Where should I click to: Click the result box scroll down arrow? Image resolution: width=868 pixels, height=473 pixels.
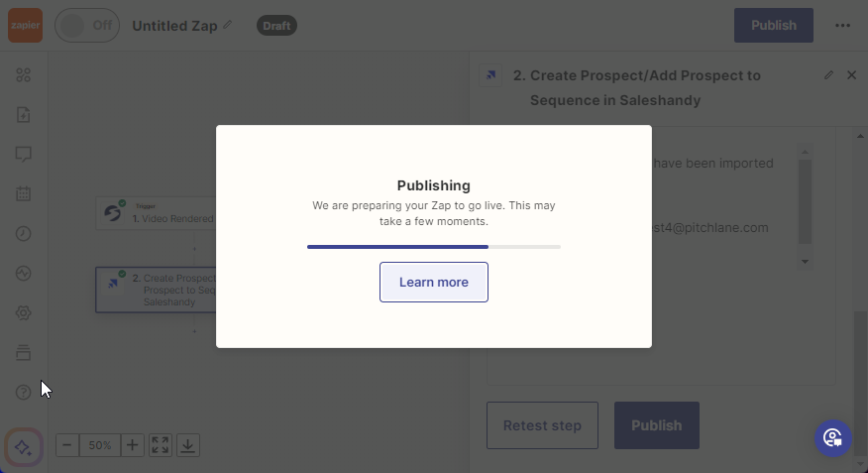coord(805,262)
